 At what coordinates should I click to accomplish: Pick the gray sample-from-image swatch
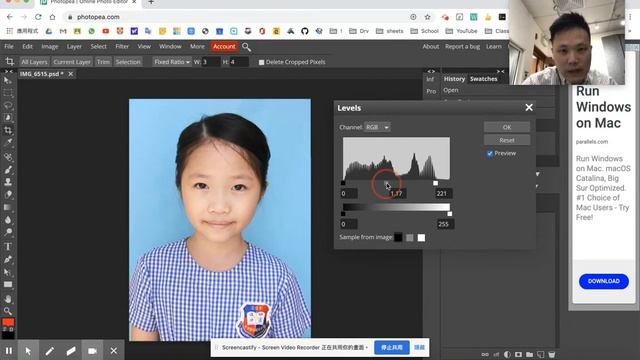click(410, 237)
